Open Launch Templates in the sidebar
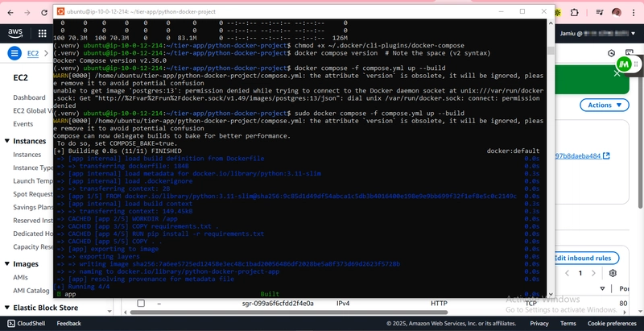Image resolution: width=644 pixels, height=331 pixels. [33, 180]
